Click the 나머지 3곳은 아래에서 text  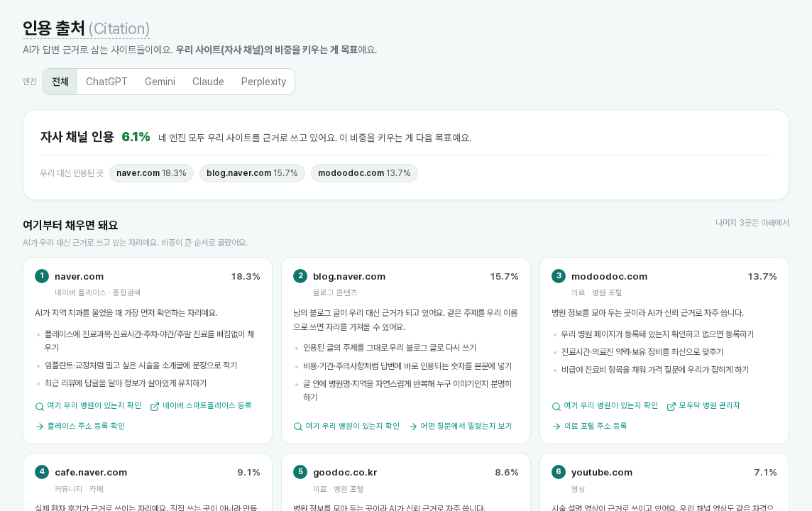click(752, 223)
